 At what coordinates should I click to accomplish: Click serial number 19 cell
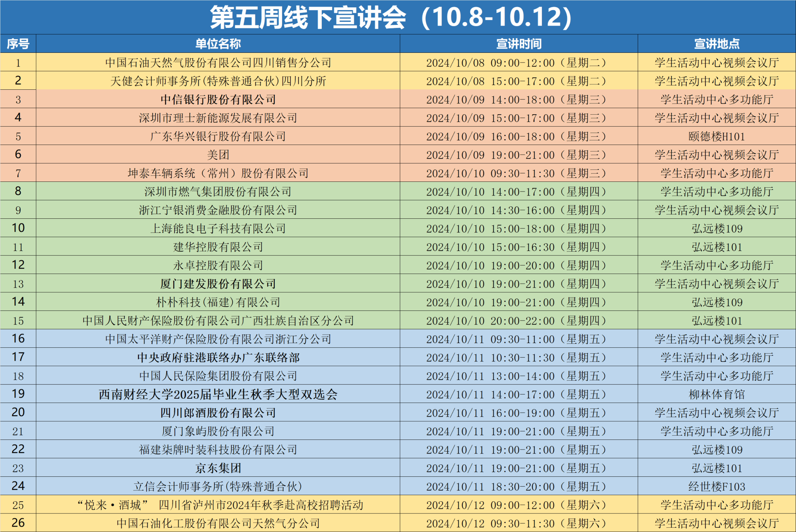coord(18,394)
